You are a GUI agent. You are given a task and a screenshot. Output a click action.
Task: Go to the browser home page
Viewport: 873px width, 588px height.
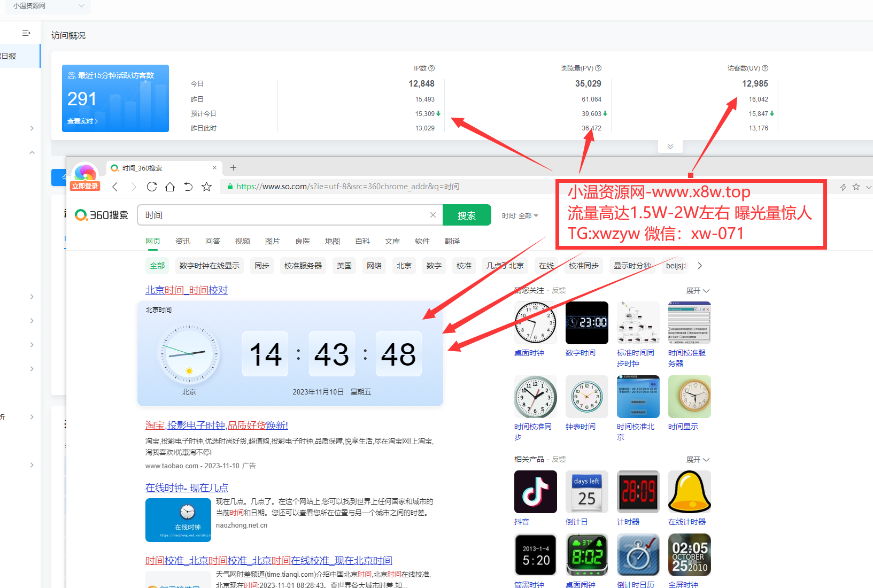[x=170, y=187]
